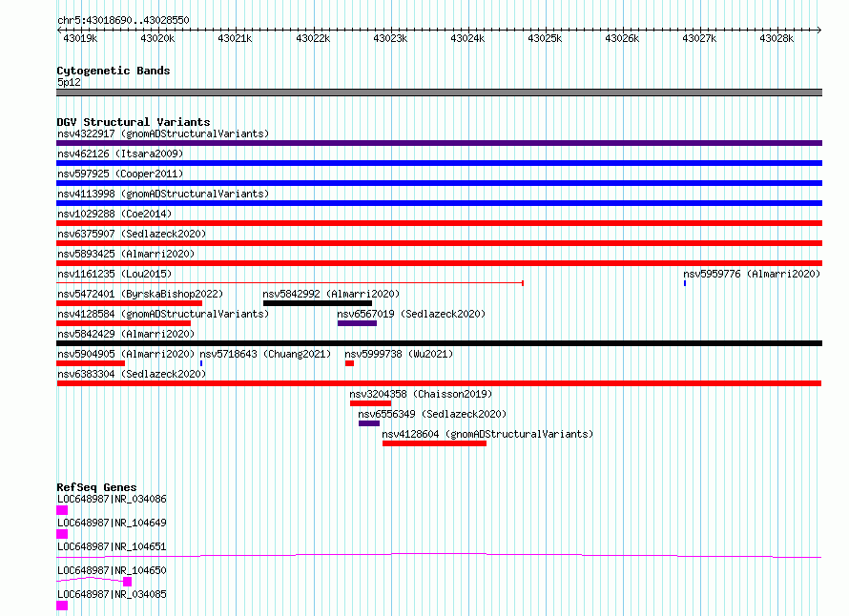Open nsv5904905 (Almarri2020) label
Viewport: 849px width, 616px height.
click(x=126, y=354)
